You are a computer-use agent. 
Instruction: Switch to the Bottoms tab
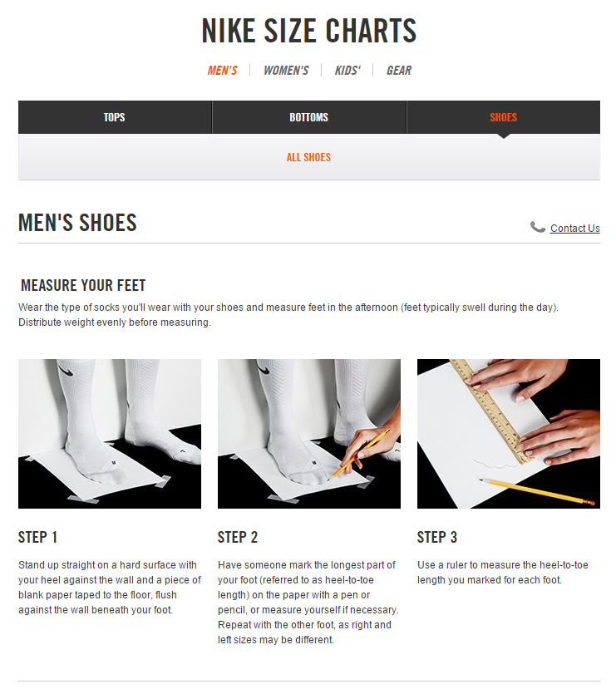pos(309,117)
